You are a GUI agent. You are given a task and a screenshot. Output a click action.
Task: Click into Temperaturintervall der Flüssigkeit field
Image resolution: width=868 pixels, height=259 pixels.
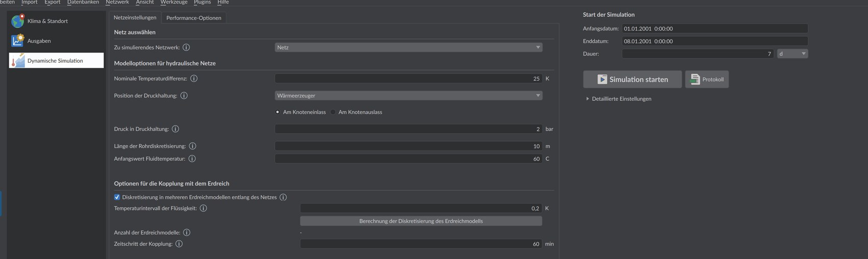pyautogui.click(x=421, y=208)
